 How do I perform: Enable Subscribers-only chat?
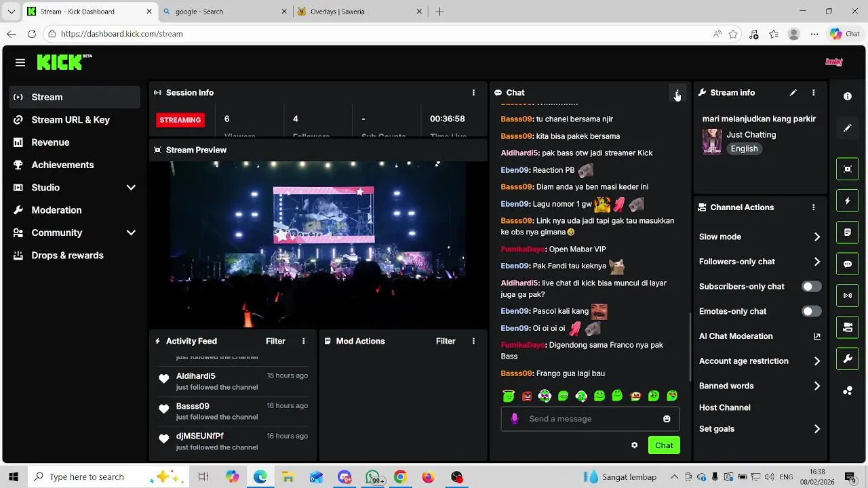811,287
